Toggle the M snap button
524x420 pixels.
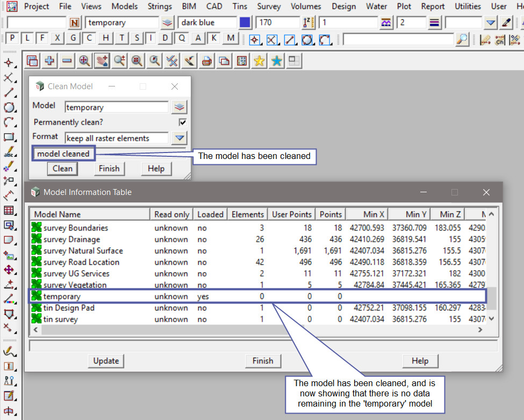231,38
